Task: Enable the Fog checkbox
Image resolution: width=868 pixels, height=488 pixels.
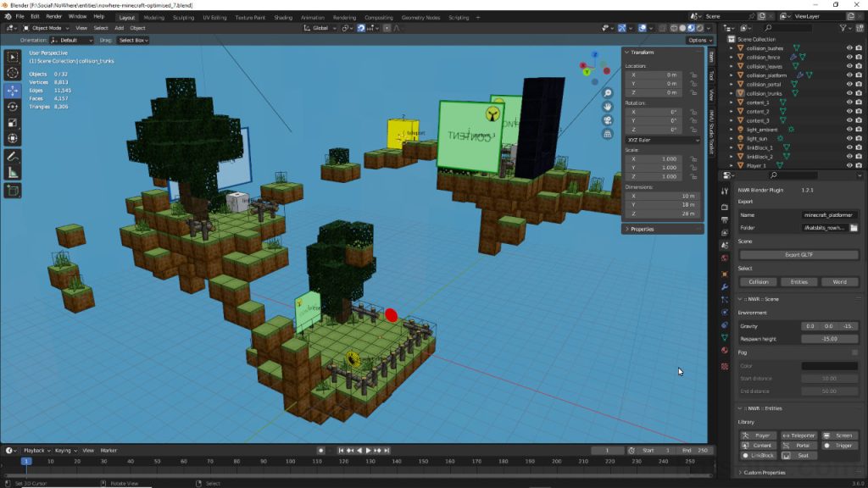Action: 853,351
